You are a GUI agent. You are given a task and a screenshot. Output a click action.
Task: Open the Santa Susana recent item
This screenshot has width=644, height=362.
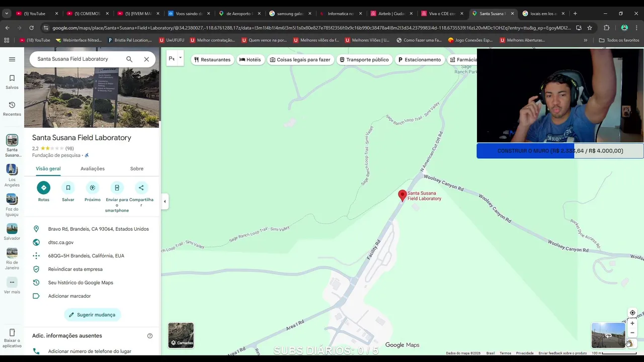pos(12,146)
